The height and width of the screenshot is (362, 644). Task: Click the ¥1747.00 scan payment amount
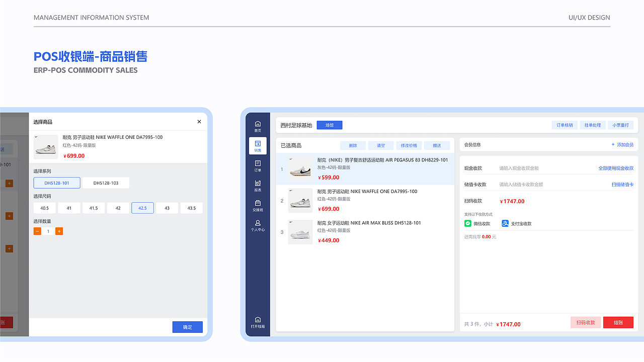512,201
